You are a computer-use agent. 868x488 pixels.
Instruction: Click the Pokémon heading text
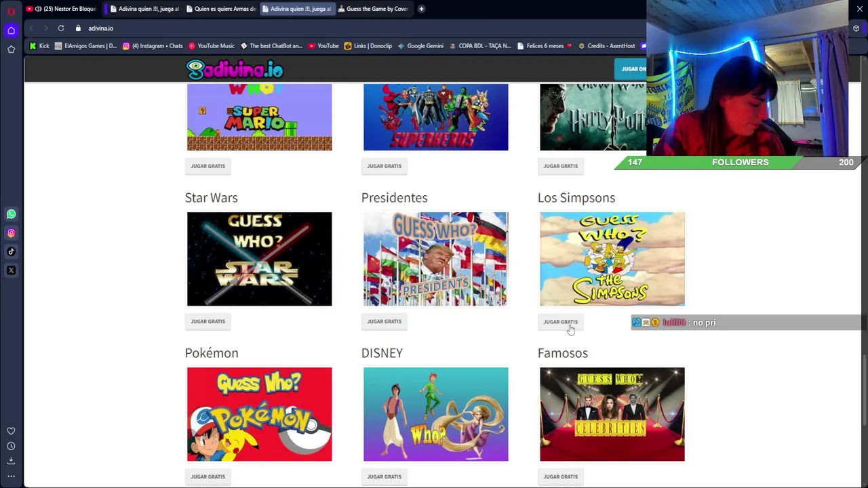coord(212,353)
